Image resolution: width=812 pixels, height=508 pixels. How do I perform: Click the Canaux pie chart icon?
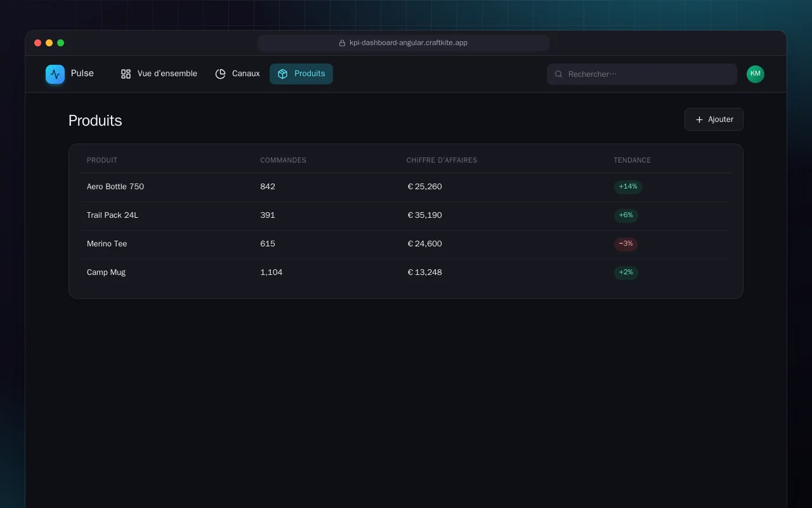[220, 74]
